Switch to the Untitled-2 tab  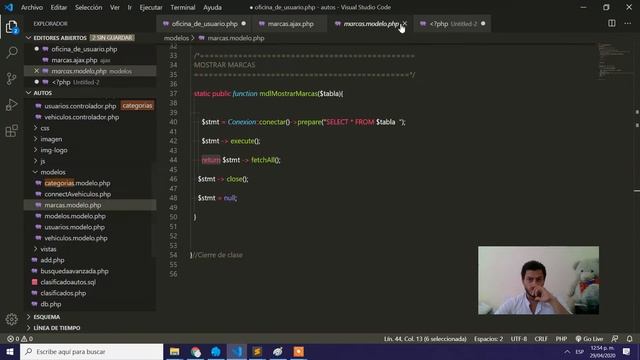coord(453,24)
